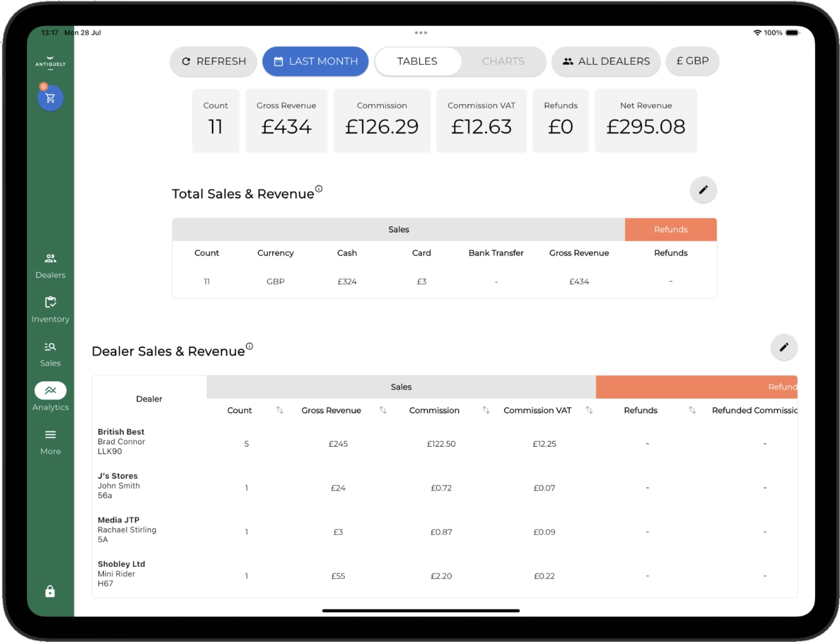
Task: Click British Best's £122.50 commission value
Action: click(441, 444)
